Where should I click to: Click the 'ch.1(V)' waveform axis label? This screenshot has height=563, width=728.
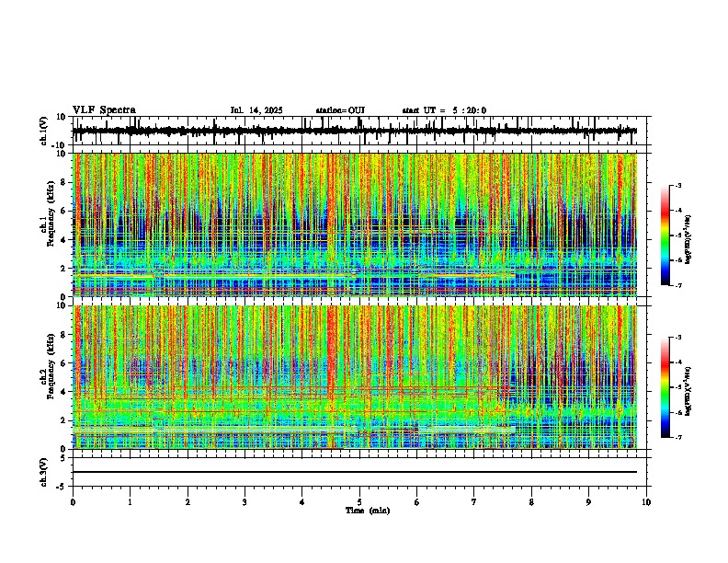point(44,131)
